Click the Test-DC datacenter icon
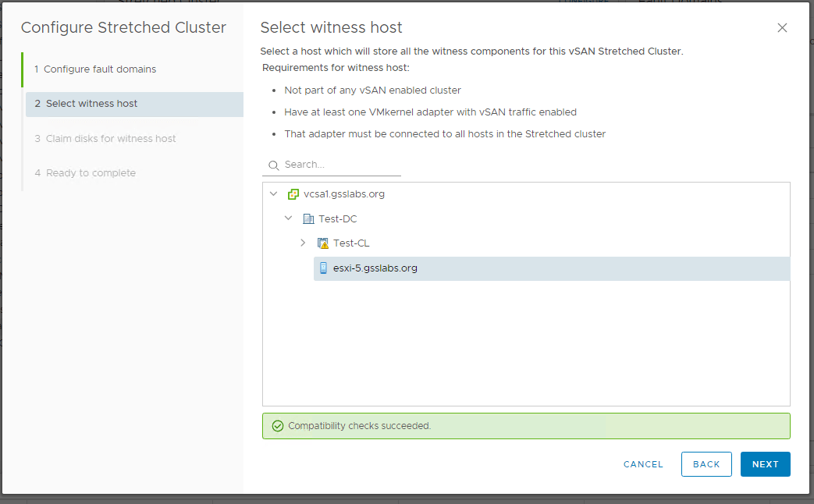814x504 pixels. tap(308, 219)
